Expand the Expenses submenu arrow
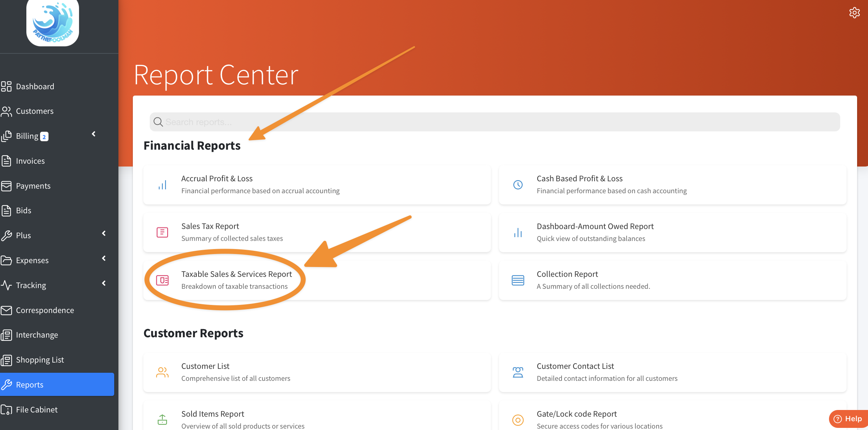Screen dimensions: 868x430 pos(104,258)
